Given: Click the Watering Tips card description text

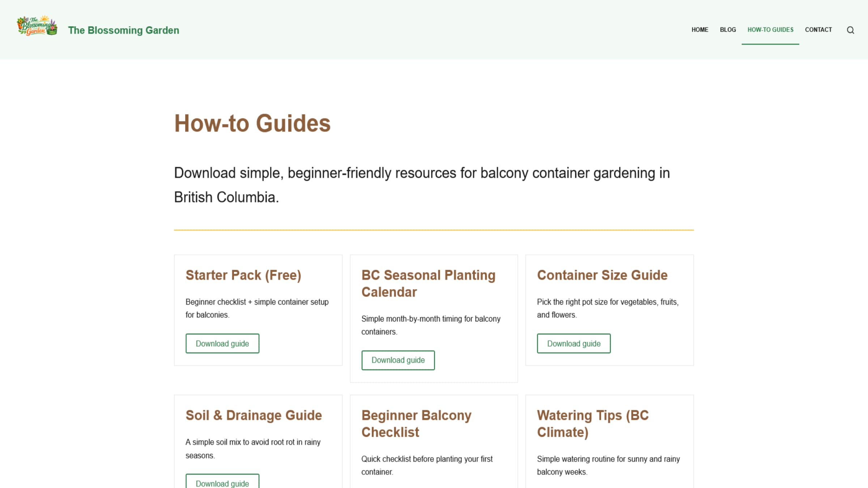Looking at the screenshot, I should click(608, 465).
